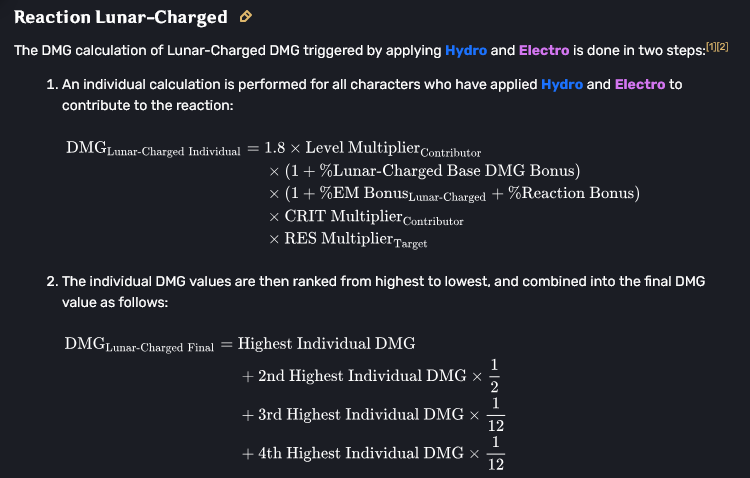Viewport: 750px width, 478px height.
Task: Click the RES Multiplier Target line
Action: (x=348, y=239)
